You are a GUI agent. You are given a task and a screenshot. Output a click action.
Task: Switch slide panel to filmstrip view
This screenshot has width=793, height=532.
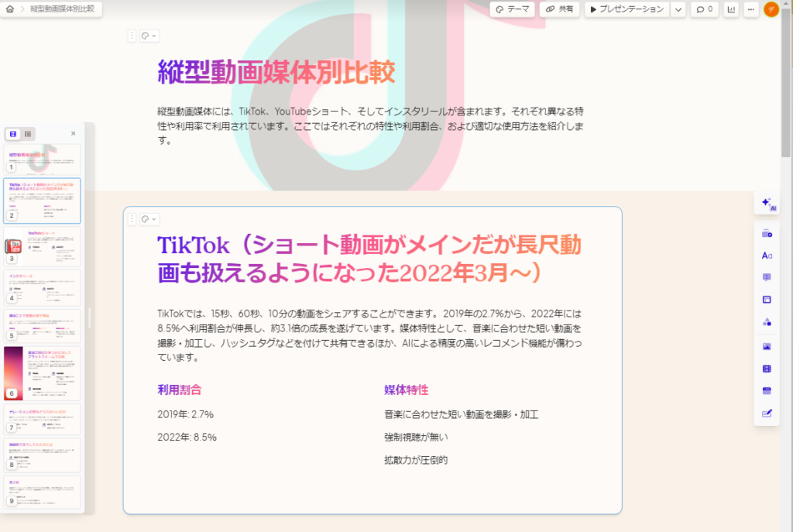click(13, 134)
